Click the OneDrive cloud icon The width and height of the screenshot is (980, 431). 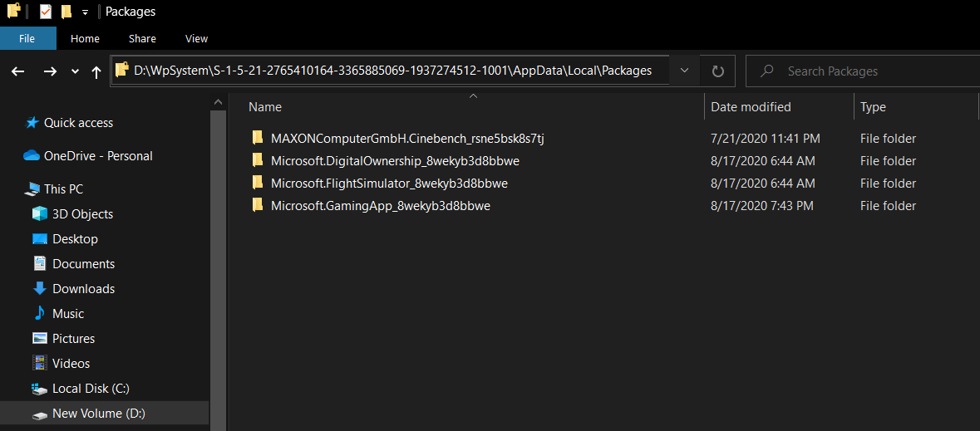tap(32, 155)
